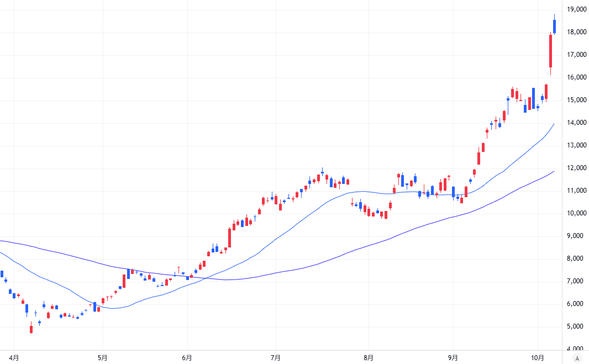Select the 5月 time axis marker
The image size is (589, 364).
click(102, 357)
